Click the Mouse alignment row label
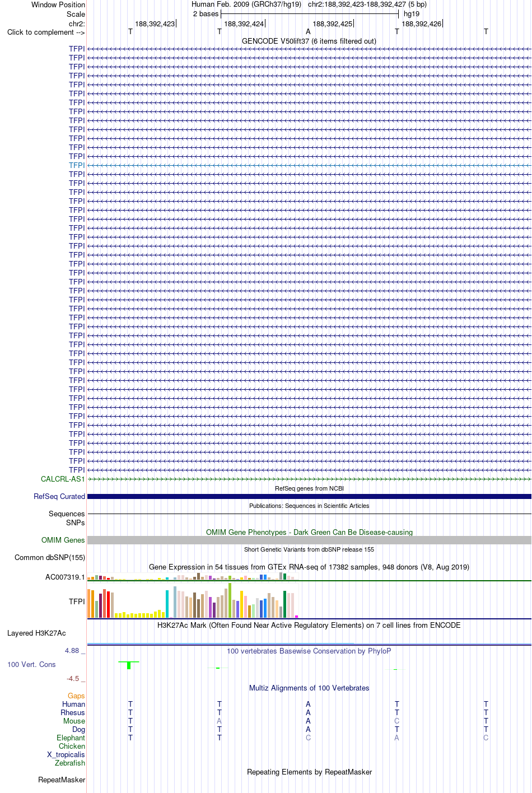This screenshot has width=532, height=793. (74, 721)
